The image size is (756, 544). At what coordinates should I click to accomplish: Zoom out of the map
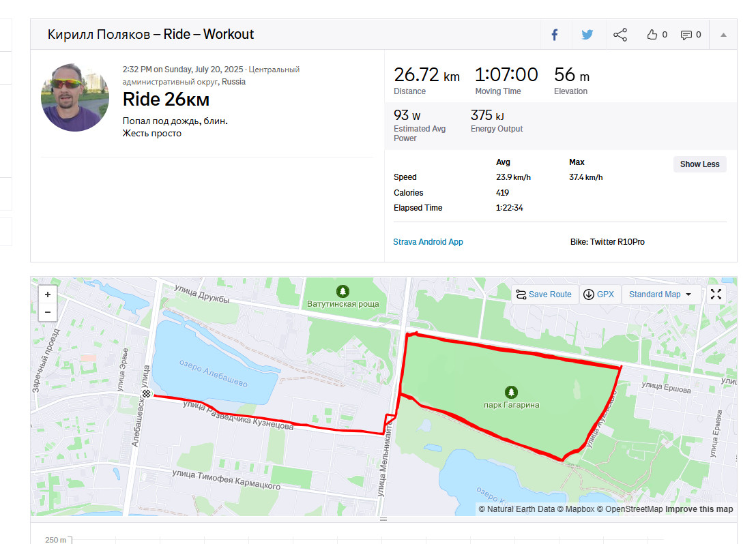48,312
